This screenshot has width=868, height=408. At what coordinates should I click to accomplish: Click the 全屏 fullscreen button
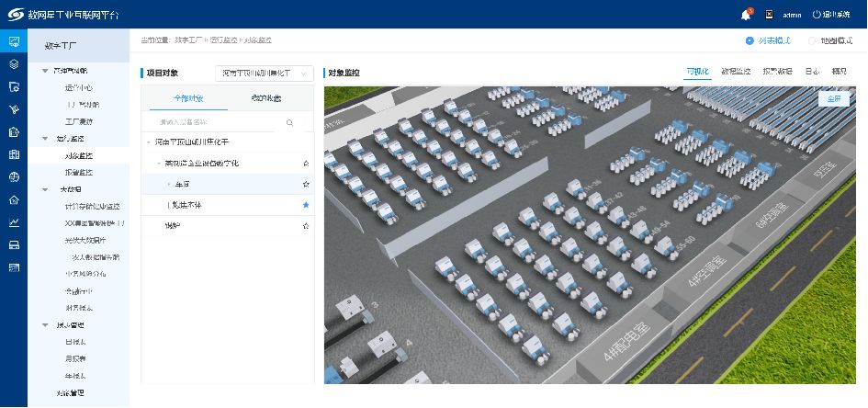(834, 98)
